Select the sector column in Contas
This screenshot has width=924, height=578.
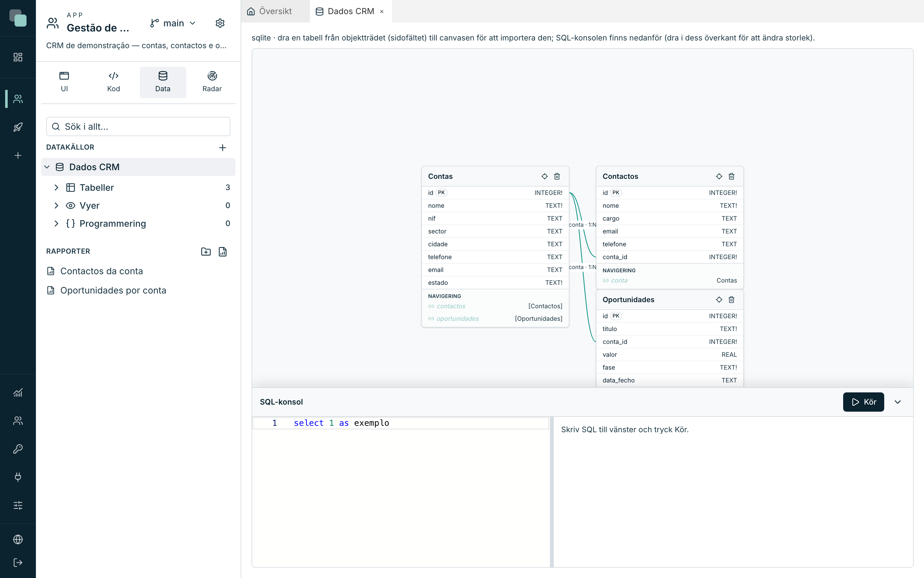[x=495, y=231]
